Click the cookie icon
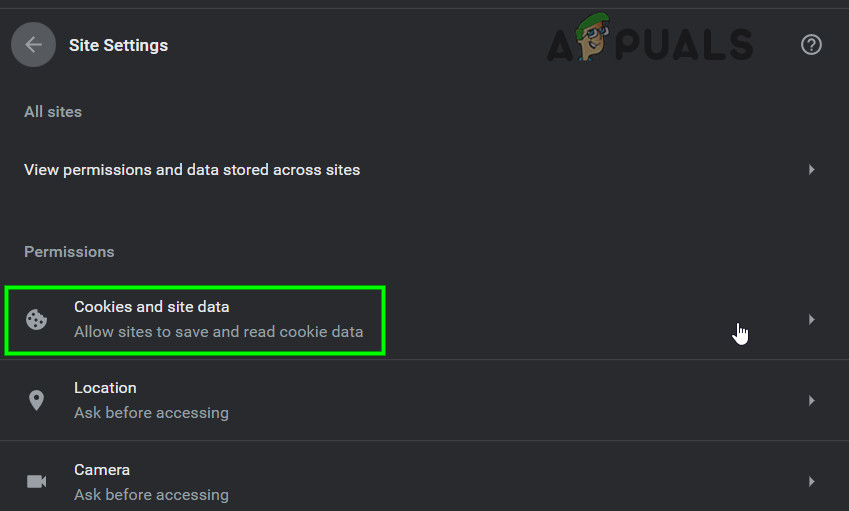The height and width of the screenshot is (511, 849). [x=37, y=320]
